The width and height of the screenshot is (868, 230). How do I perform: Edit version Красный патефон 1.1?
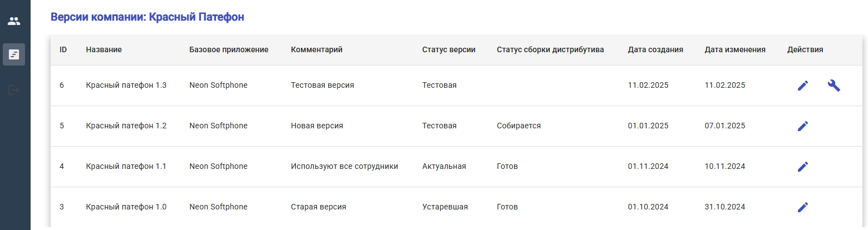coord(802,167)
